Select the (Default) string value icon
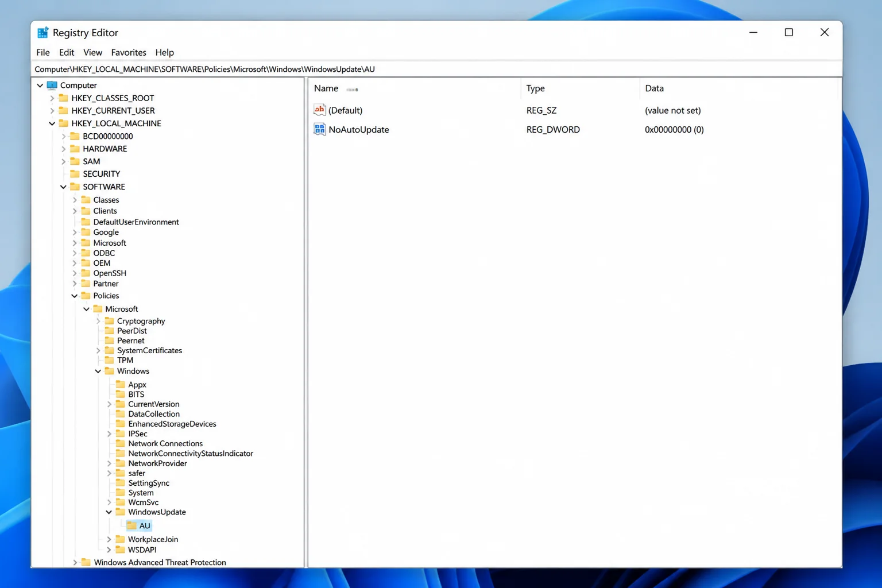This screenshot has width=882, height=588. pos(320,110)
